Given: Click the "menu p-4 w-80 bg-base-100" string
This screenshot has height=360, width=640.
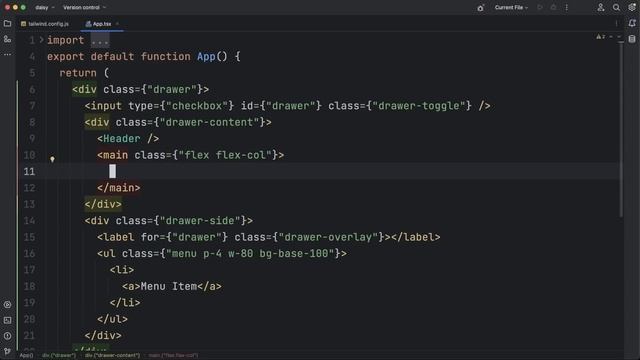Looking at the screenshot, I should point(250,253).
